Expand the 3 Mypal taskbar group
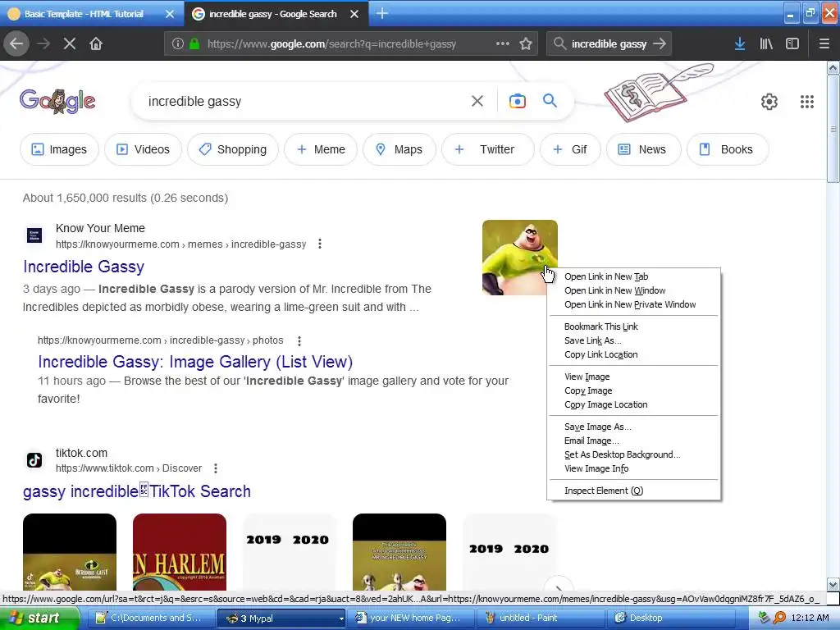 [281, 619]
